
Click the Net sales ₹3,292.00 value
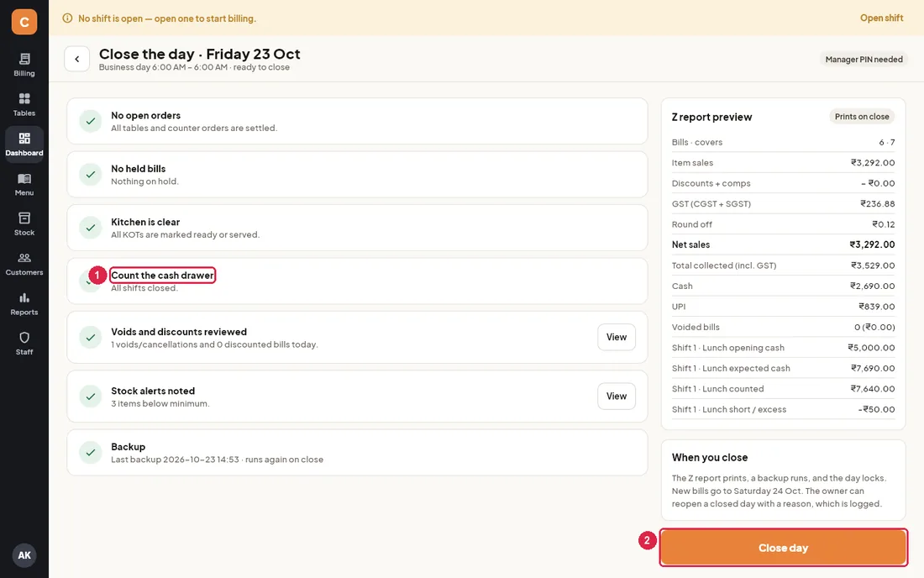[x=872, y=244]
